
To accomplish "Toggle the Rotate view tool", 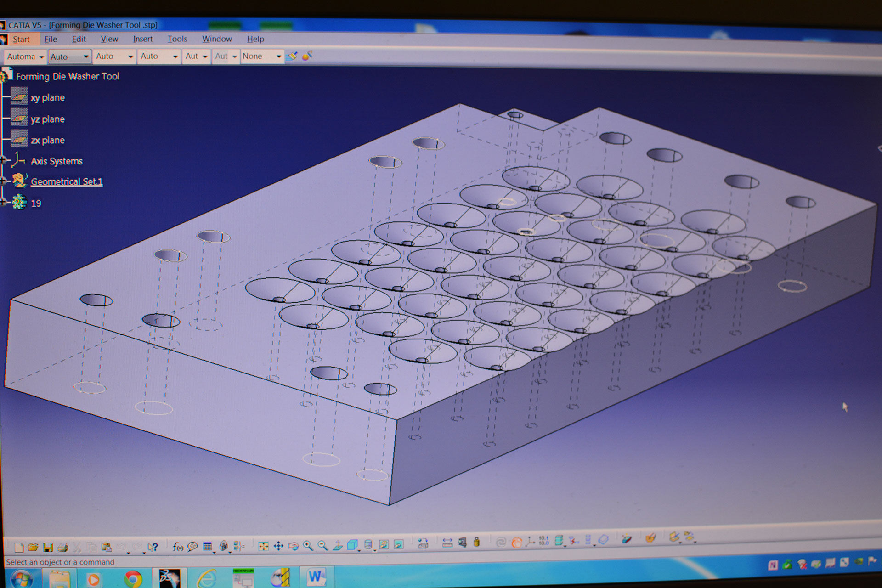I will click(x=293, y=546).
